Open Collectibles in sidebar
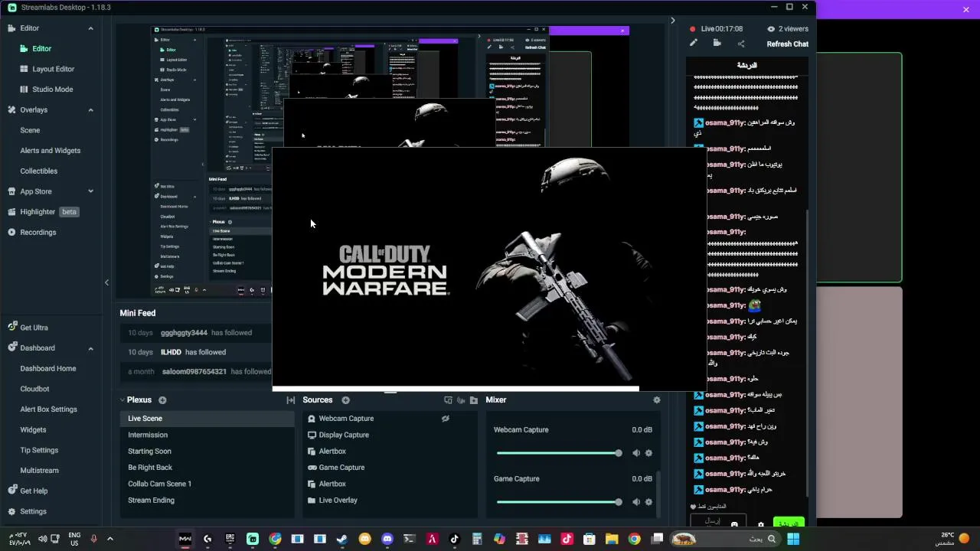 (x=39, y=171)
